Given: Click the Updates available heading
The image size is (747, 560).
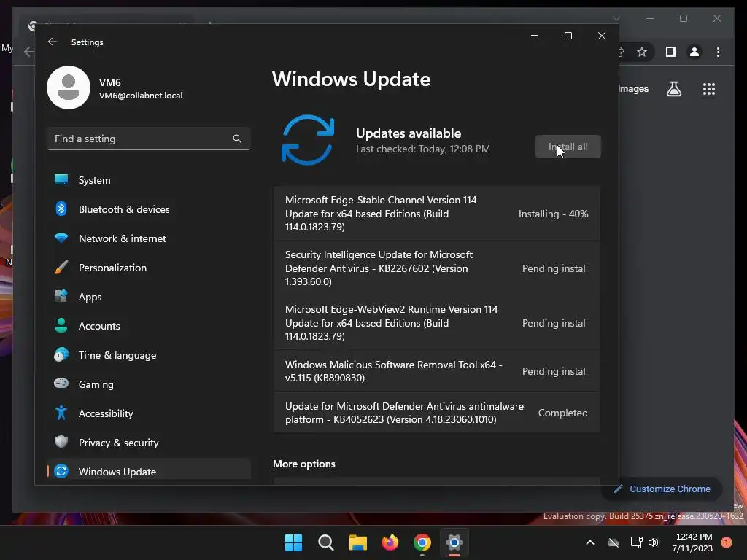Looking at the screenshot, I should point(409,133).
